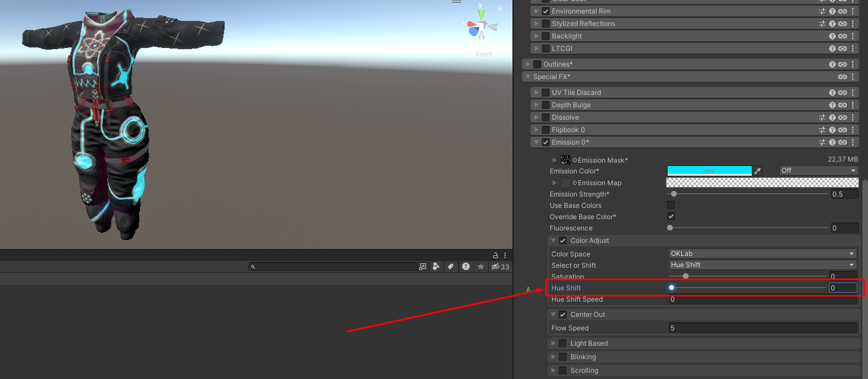This screenshot has height=379, width=868.
Task: Click the cyan HDR Emission Color swatch
Action: coord(709,171)
